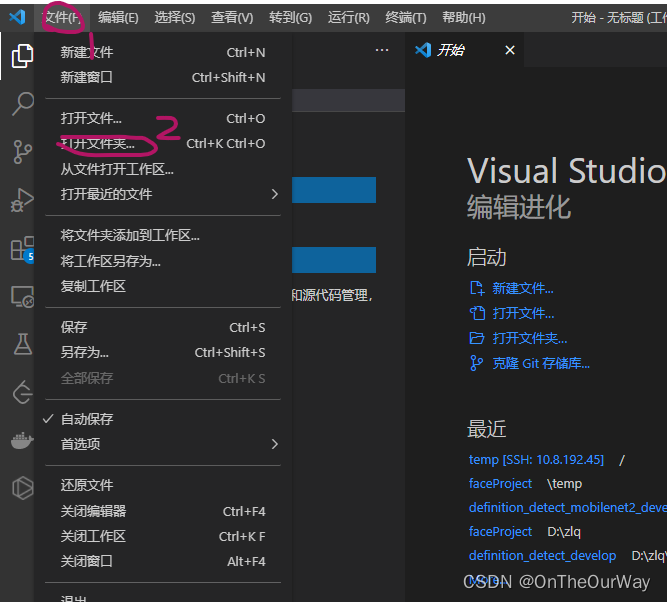Open the 文件(F) menu
Screen dimensions: 667x602
tap(62, 17)
